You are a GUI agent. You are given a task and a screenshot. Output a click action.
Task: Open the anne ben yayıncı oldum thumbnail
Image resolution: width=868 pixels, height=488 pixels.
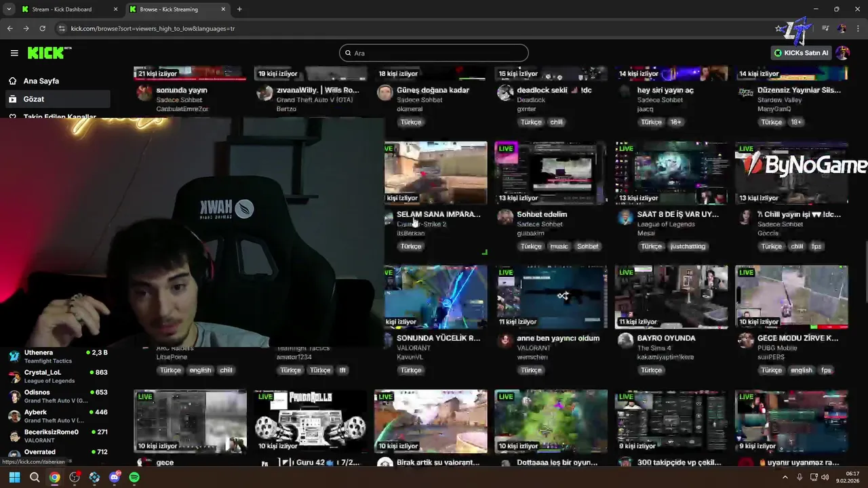551,297
